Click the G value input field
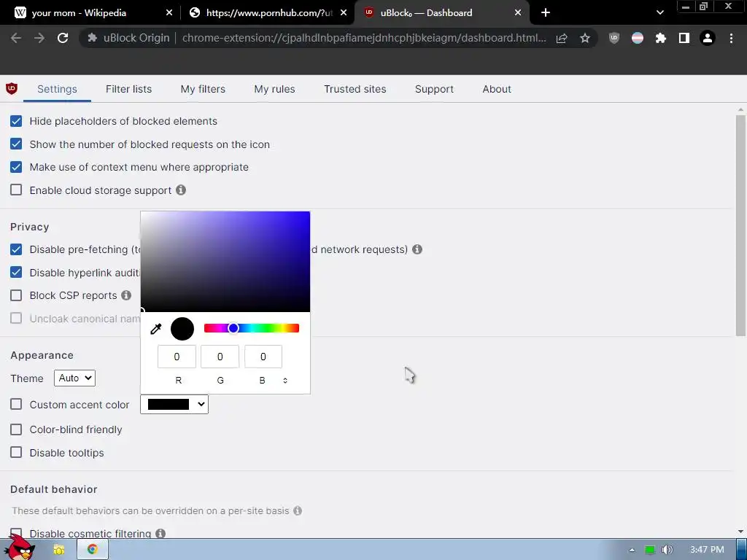The height and width of the screenshot is (560, 747). pyautogui.click(x=220, y=357)
